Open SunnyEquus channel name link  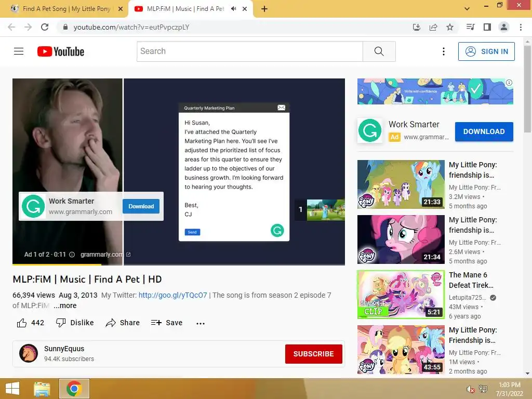coord(64,349)
